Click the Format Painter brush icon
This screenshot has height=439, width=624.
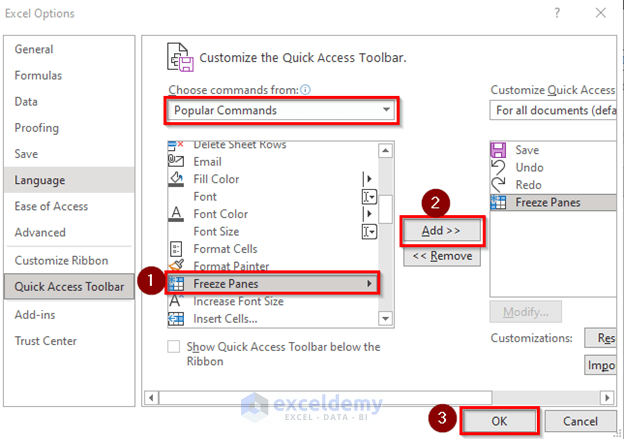(x=176, y=266)
